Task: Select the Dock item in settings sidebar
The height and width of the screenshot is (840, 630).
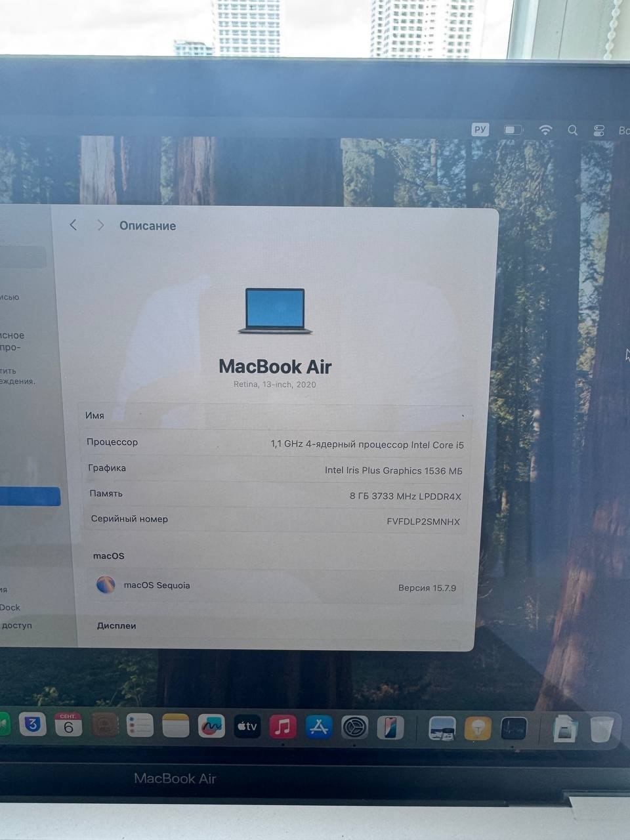Action: (x=10, y=608)
